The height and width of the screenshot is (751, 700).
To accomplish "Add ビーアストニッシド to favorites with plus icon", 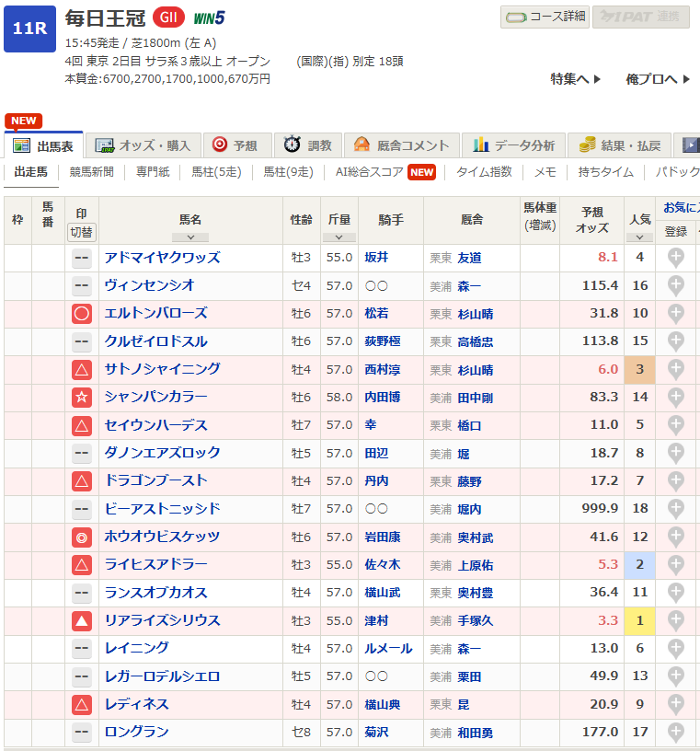I will click(675, 509).
